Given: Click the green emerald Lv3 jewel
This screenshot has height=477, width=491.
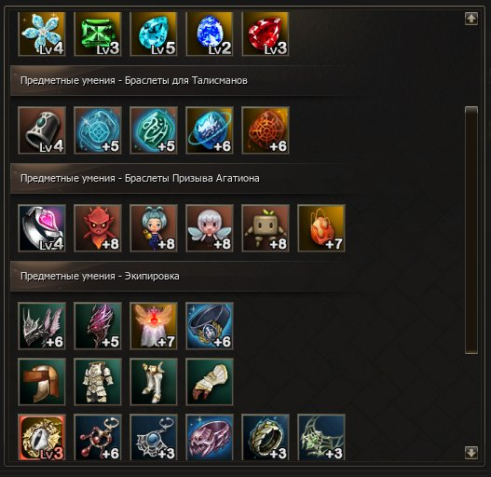Looking at the screenshot, I should [x=98, y=34].
